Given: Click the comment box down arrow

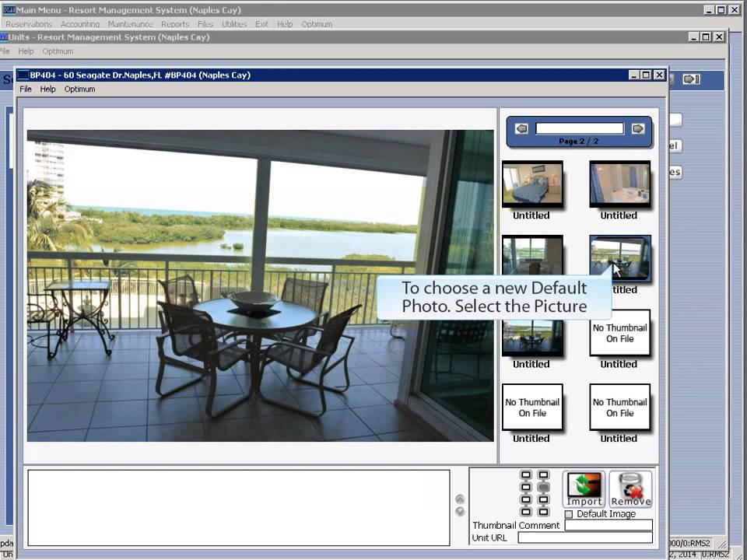Looking at the screenshot, I should click(x=460, y=512).
